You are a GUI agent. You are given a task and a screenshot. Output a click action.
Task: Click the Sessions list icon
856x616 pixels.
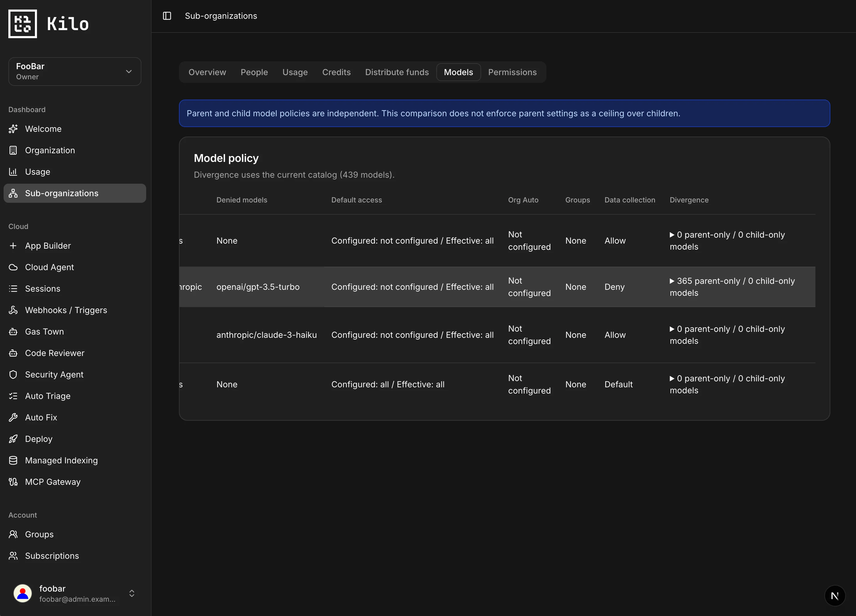point(13,289)
